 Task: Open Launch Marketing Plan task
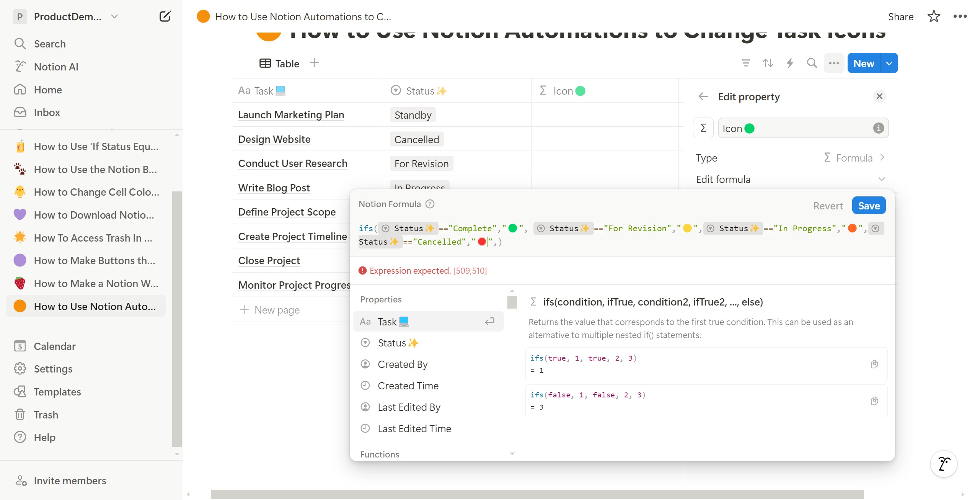(291, 114)
